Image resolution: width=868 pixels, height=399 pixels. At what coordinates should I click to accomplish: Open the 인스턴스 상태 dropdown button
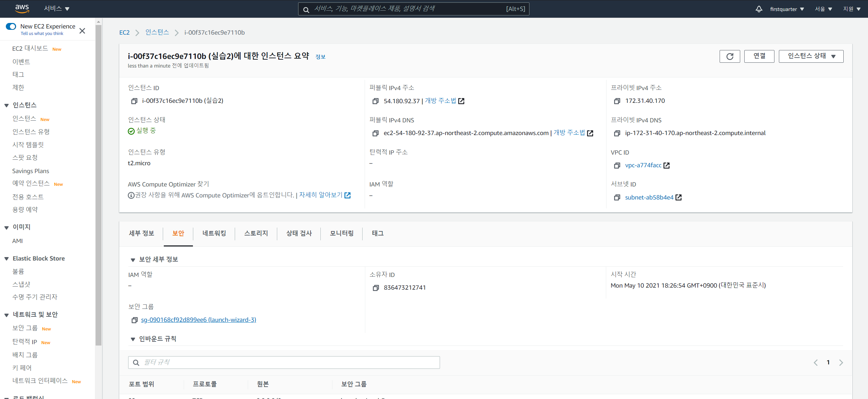tap(811, 56)
